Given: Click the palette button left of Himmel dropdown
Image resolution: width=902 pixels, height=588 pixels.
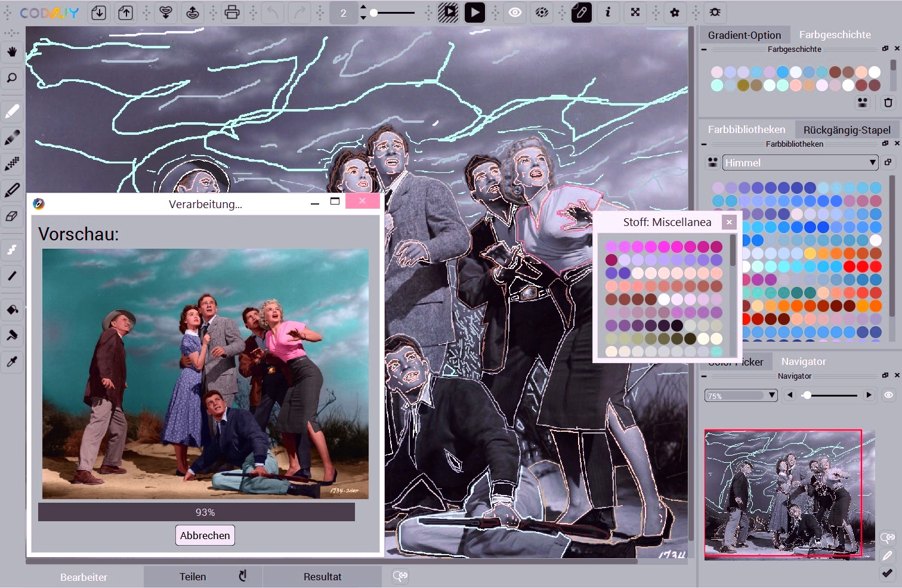Looking at the screenshot, I should (712, 162).
